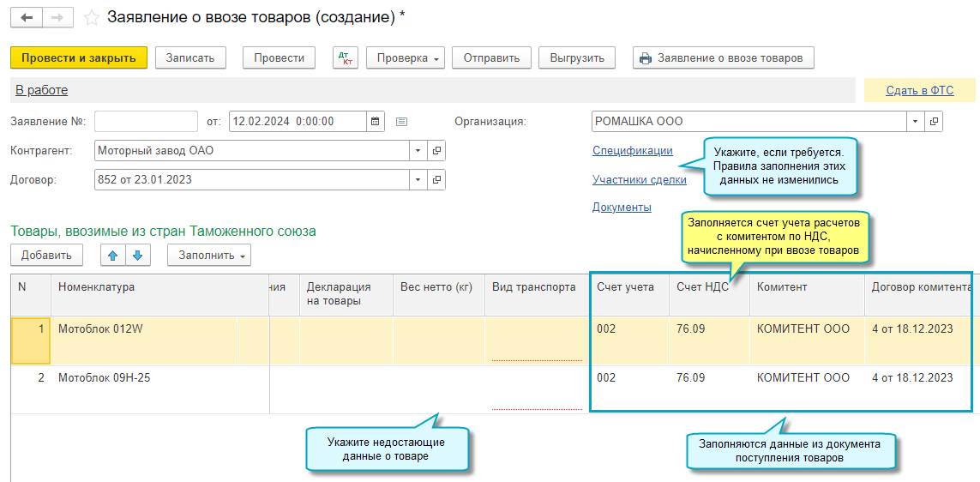Click the Добавить button

click(46, 255)
